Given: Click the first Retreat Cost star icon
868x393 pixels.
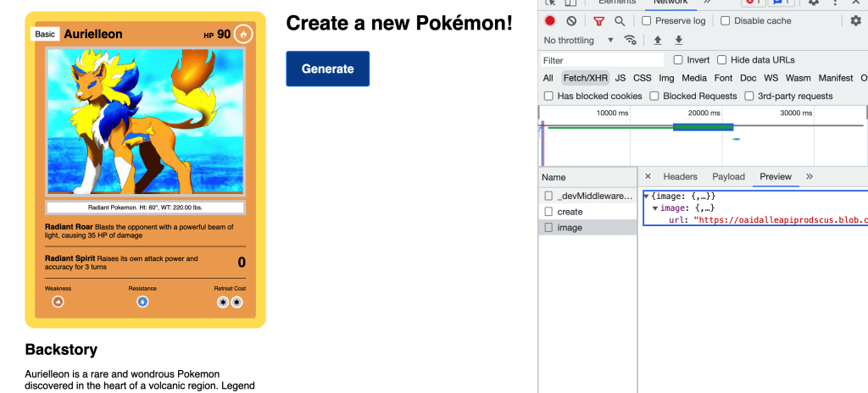Looking at the screenshot, I should coord(223,302).
